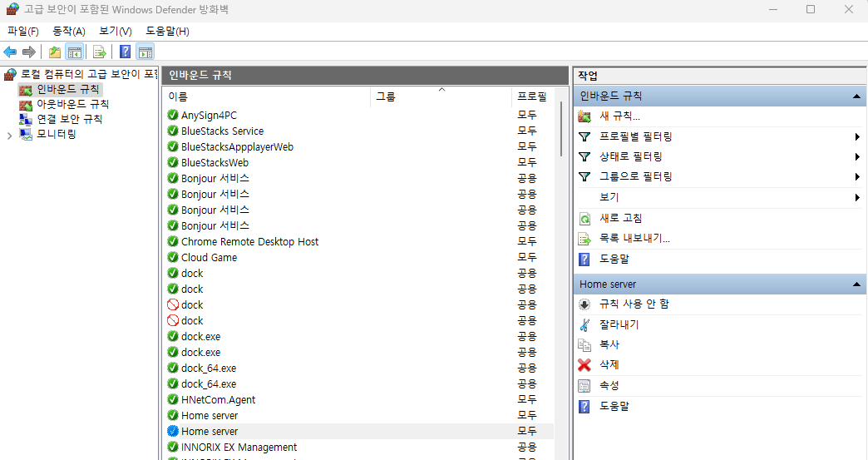Sort rules by the 프로필 column header
This screenshot has height=460, width=868.
point(532,96)
